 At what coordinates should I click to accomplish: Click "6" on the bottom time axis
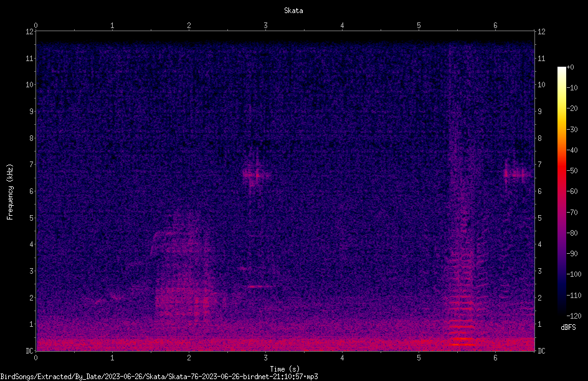tap(495, 358)
